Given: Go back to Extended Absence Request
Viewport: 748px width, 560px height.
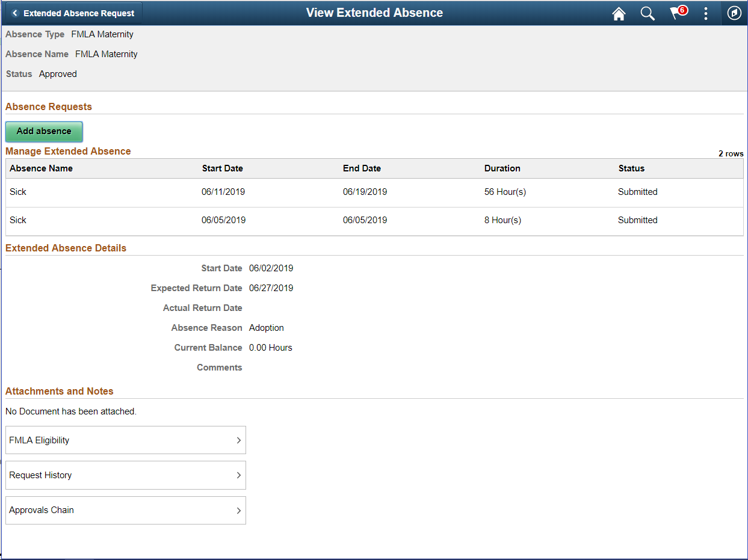Looking at the screenshot, I should pos(74,13).
